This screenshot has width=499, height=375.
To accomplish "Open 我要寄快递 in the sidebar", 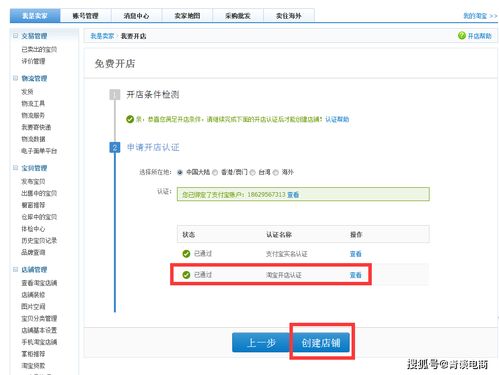I will (x=36, y=127).
